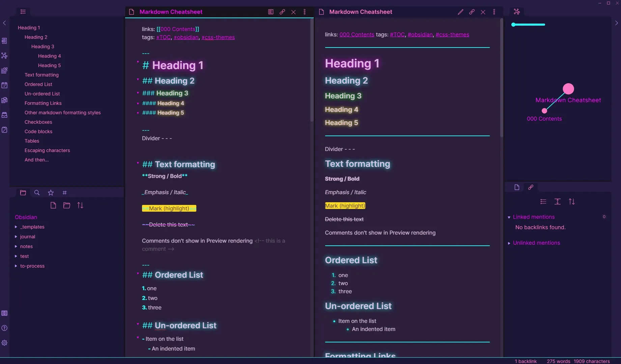621x364 pixels.
Task: Switch right pane to edit mode pencil
Action: [460, 12]
